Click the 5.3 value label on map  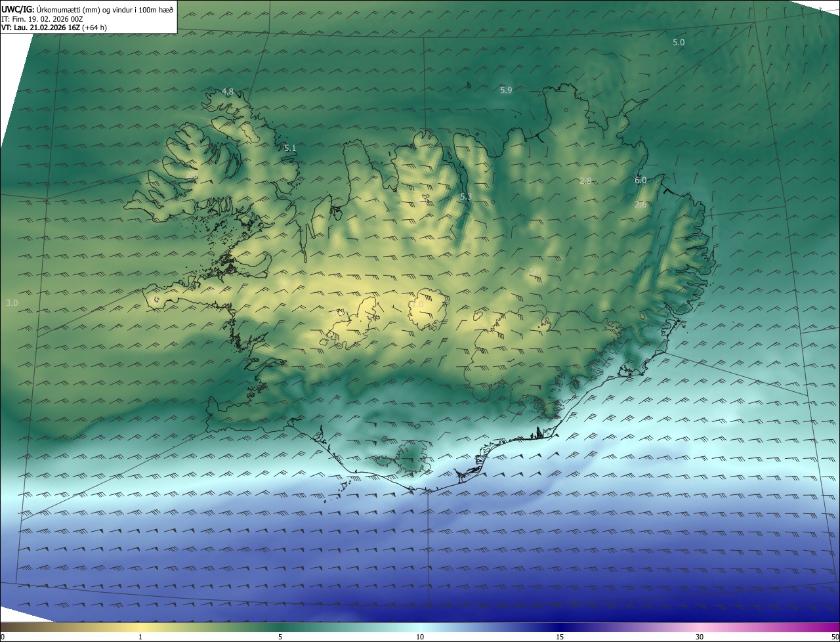pos(466,197)
